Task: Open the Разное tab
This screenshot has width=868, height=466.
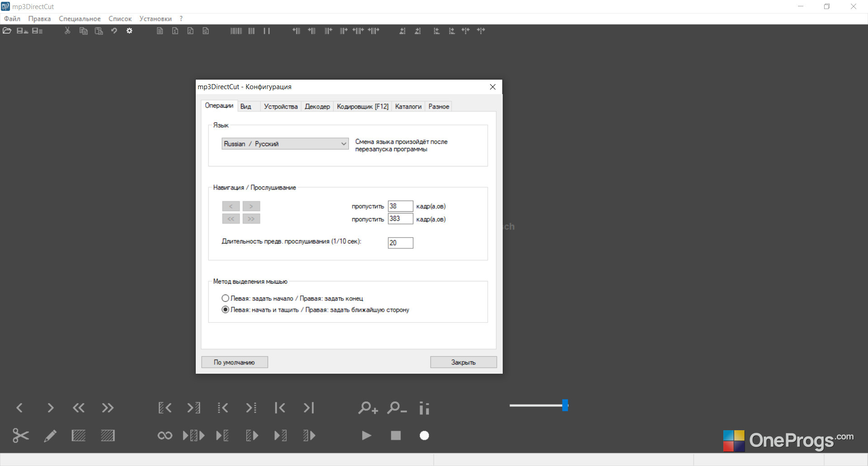Action: pos(439,107)
